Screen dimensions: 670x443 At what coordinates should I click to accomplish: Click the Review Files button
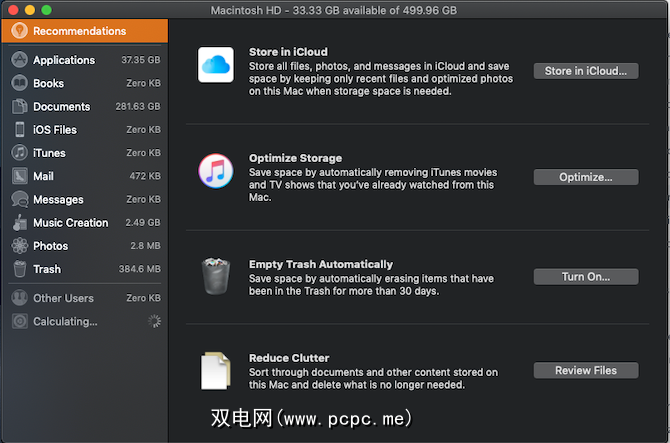(x=585, y=370)
